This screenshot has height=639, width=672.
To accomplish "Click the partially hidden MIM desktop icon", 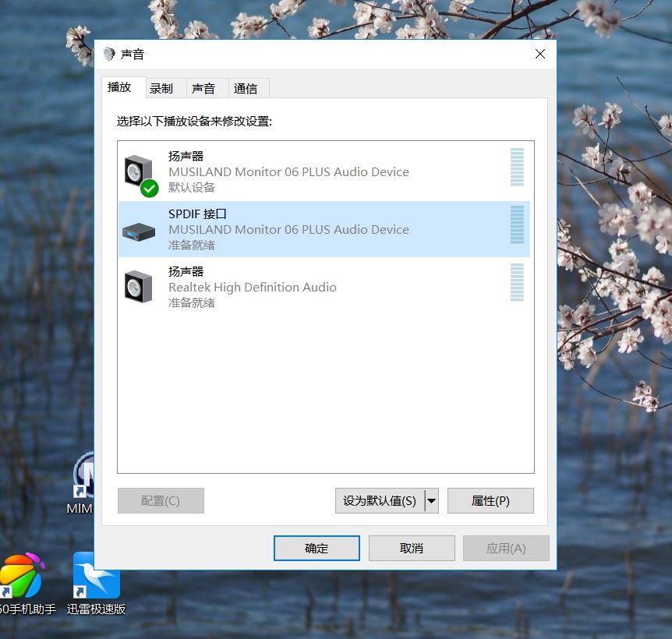I will coord(83,475).
